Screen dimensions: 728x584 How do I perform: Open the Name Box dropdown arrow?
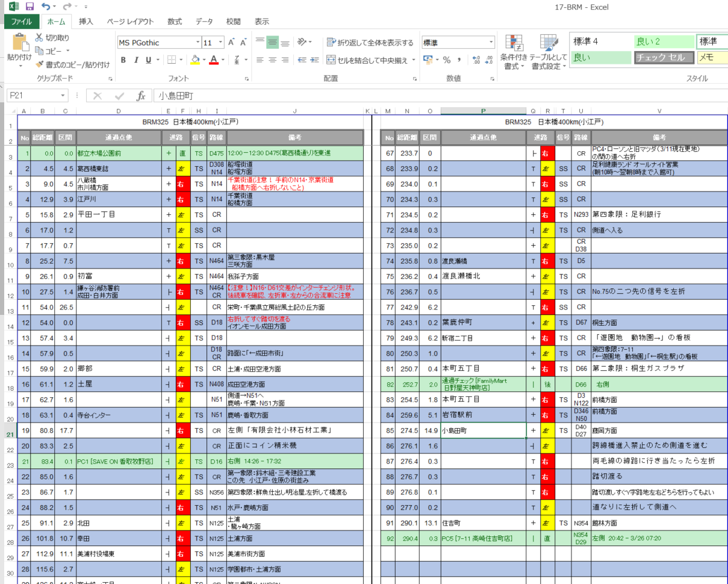(63, 96)
